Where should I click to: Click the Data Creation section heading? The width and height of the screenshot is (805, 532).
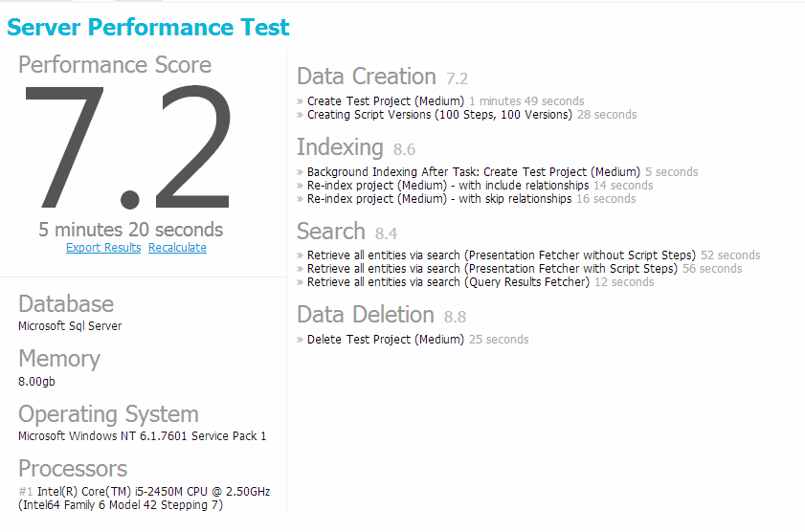click(367, 77)
